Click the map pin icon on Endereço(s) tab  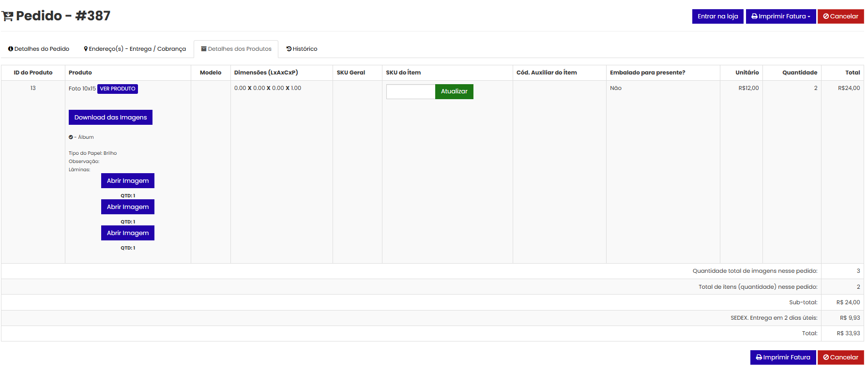86,49
